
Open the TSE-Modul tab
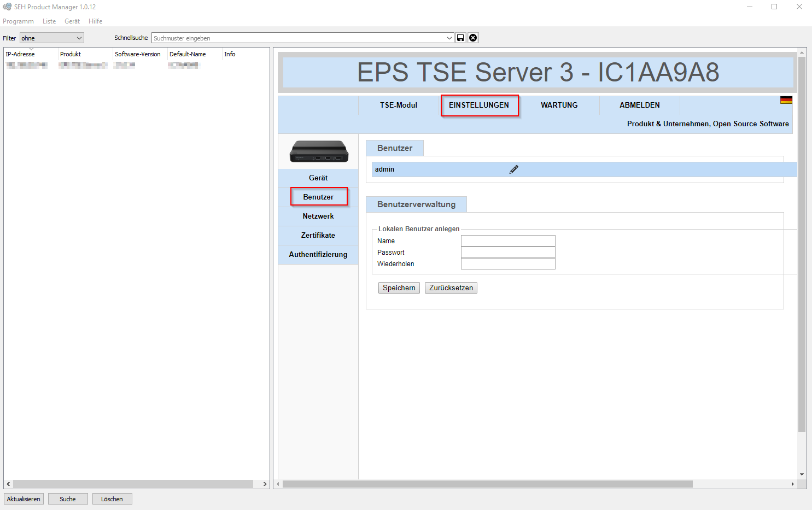pos(398,105)
